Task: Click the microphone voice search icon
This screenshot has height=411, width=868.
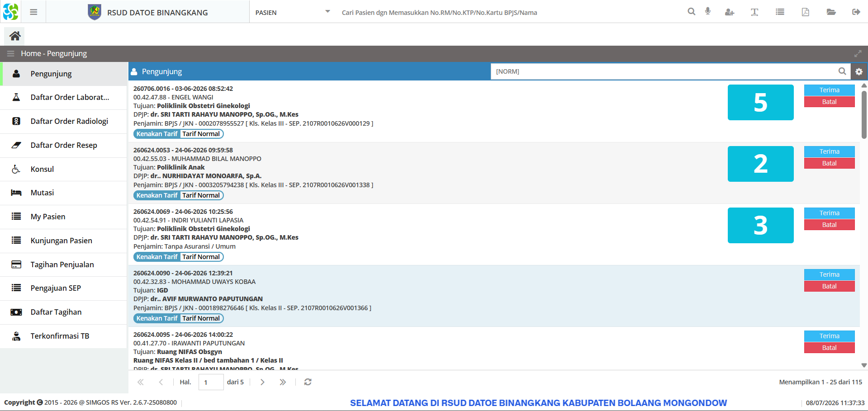Action: click(708, 12)
